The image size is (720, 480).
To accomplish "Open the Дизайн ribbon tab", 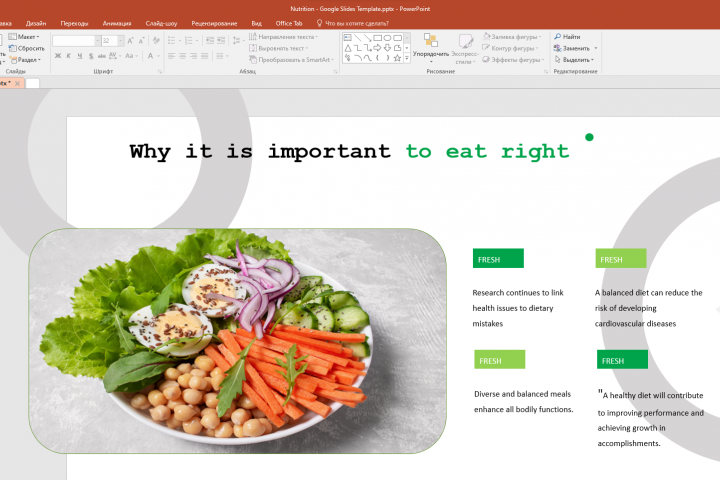I will (36, 23).
